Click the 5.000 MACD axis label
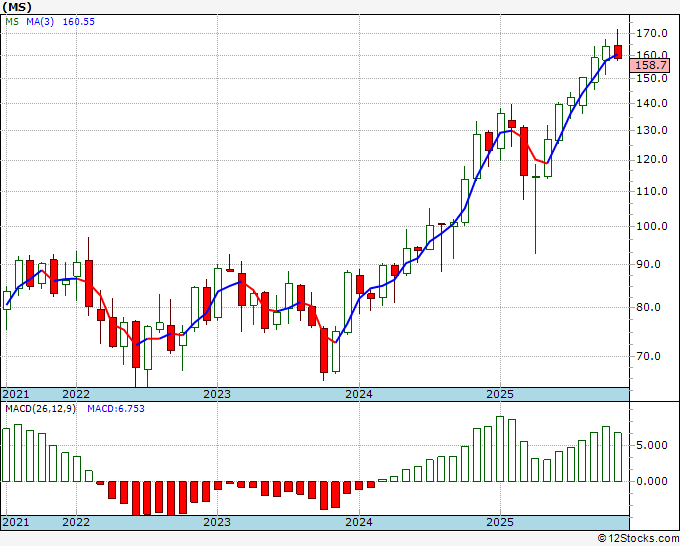This screenshot has width=680, height=546. 651,445
